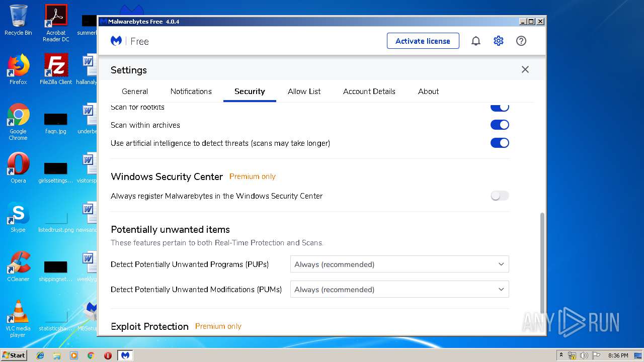The width and height of the screenshot is (644, 362).
Task: Click Premium only next to Windows Security Center
Action: pyautogui.click(x=253, y=176)
